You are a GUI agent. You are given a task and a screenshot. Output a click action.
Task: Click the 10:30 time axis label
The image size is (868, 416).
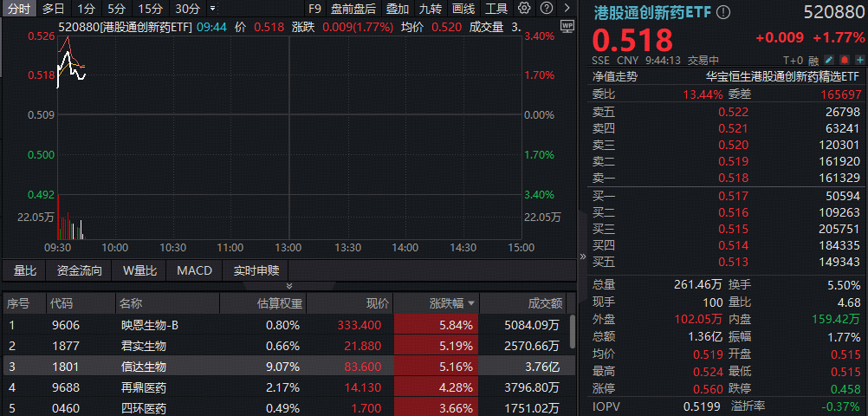pos(172,248)
